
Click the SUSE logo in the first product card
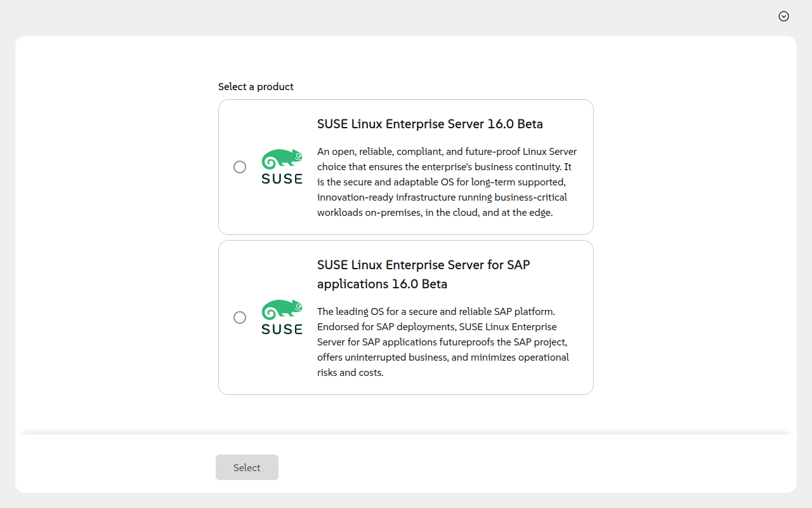pos(282,167)
